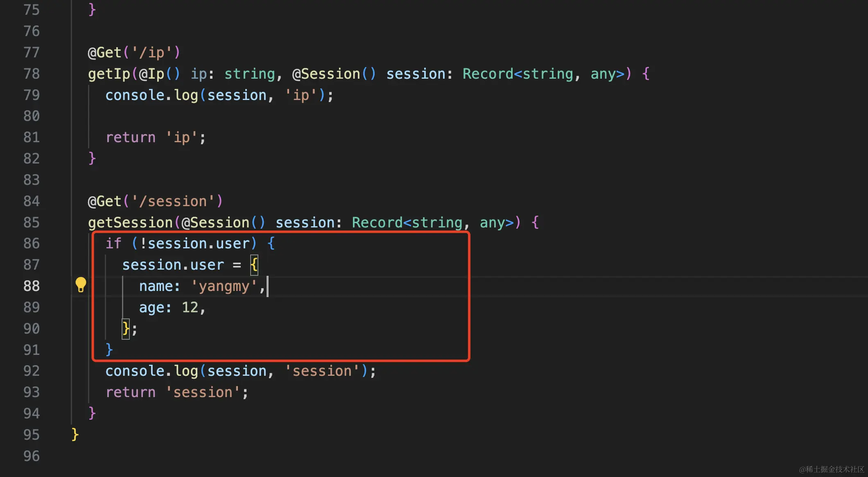Click the return 'ip' statement
868x477 pixels.
click(156, 137)
